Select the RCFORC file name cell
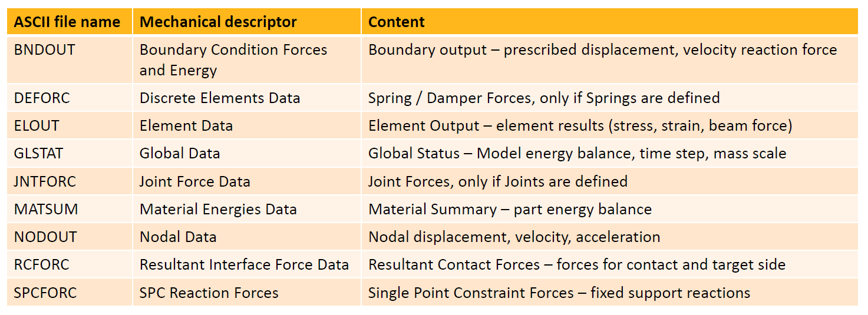Screen dimensions: 868x315 click(x=70, y=264)
